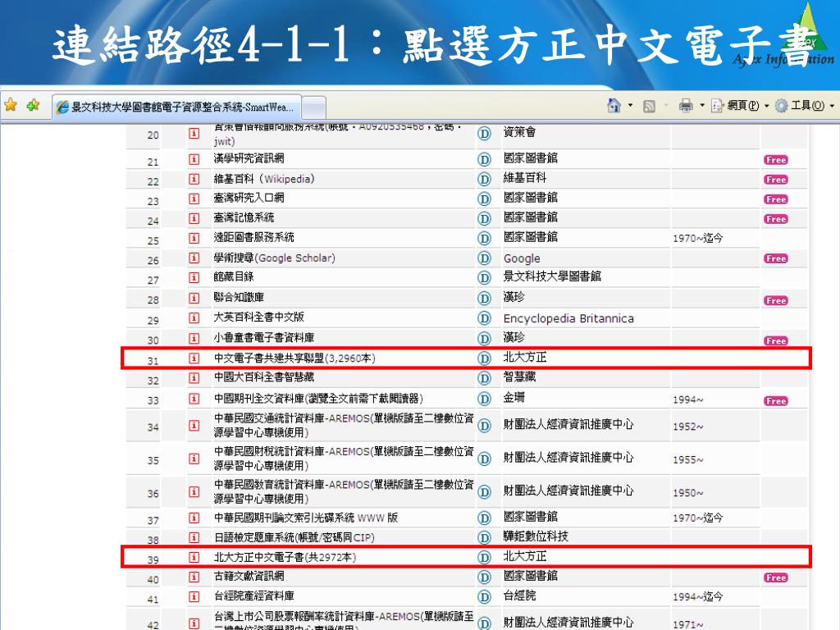
Task: Show info icon for 北大方正中文電子書
Action: 194,557
